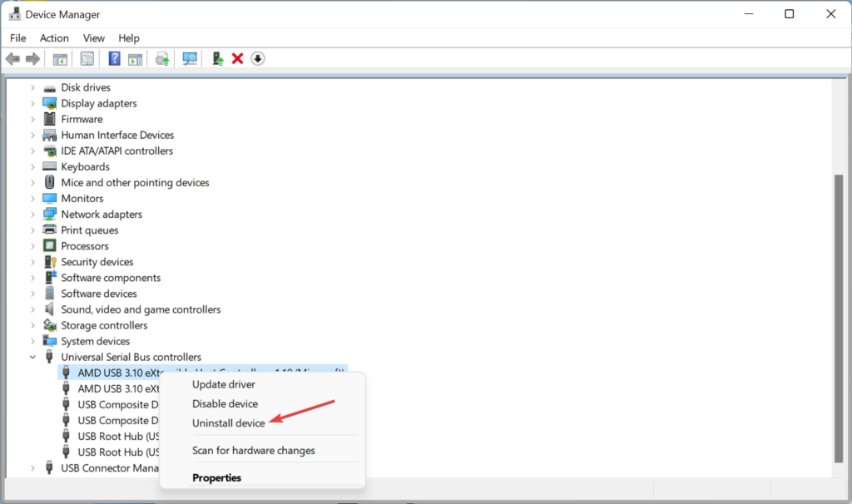Collapse the Universal Serial Bus controllers node
Screen dimensions: 852x504
(x=32, y=358)
